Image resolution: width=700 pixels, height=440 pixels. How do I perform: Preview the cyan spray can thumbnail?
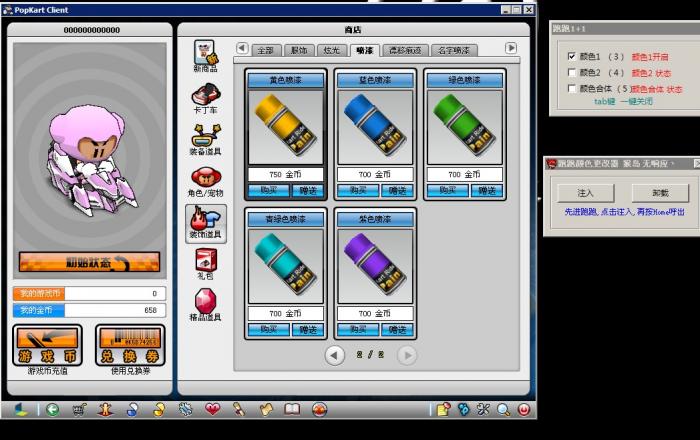pyautogui.click(x=286, y=266)
